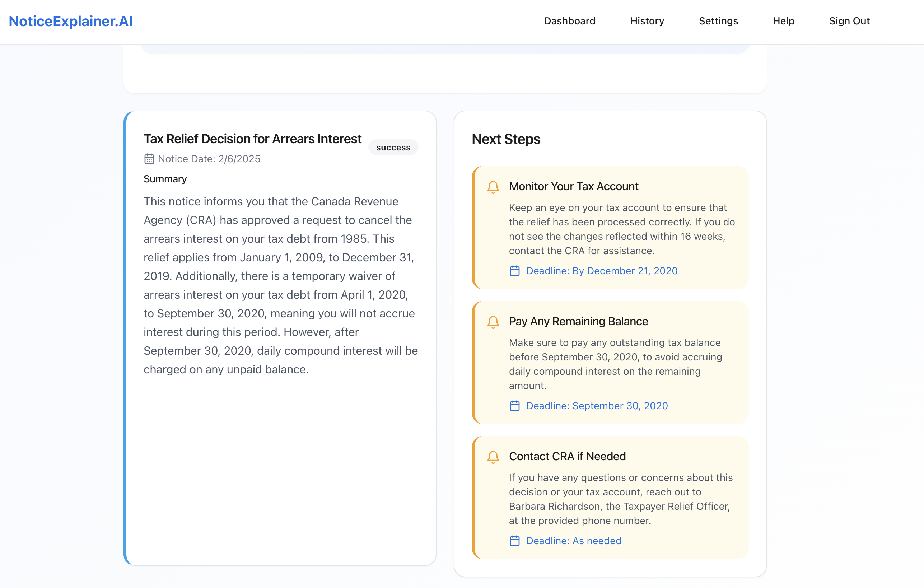
Task: Click the Deadline: September 30, 2020 text
Action: (597, 406)
